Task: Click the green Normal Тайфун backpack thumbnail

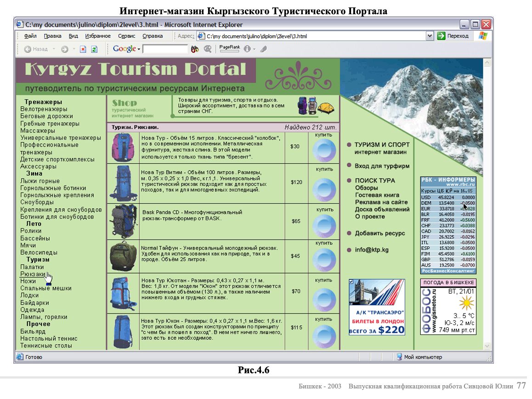Action: click(x=123, y=256)
